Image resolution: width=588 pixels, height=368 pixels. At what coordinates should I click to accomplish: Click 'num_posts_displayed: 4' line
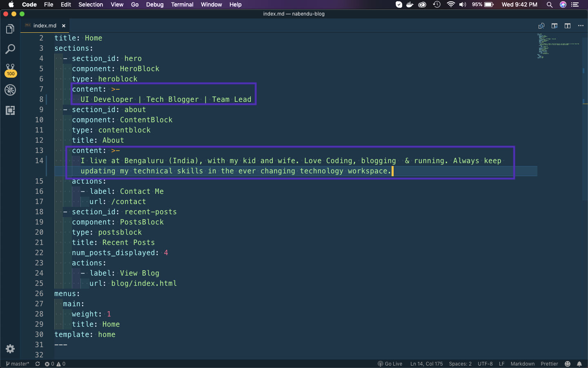120,253
